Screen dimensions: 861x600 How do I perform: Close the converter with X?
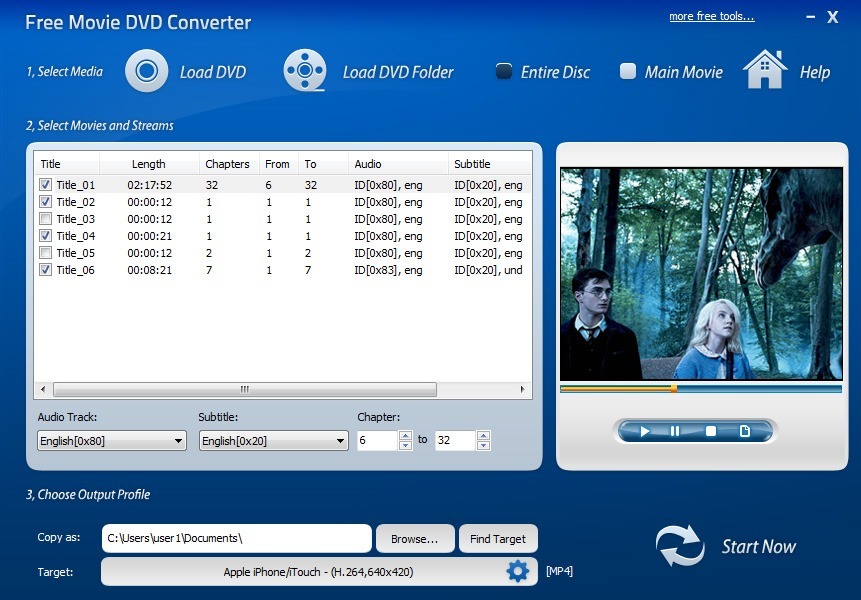click(833, 17)
